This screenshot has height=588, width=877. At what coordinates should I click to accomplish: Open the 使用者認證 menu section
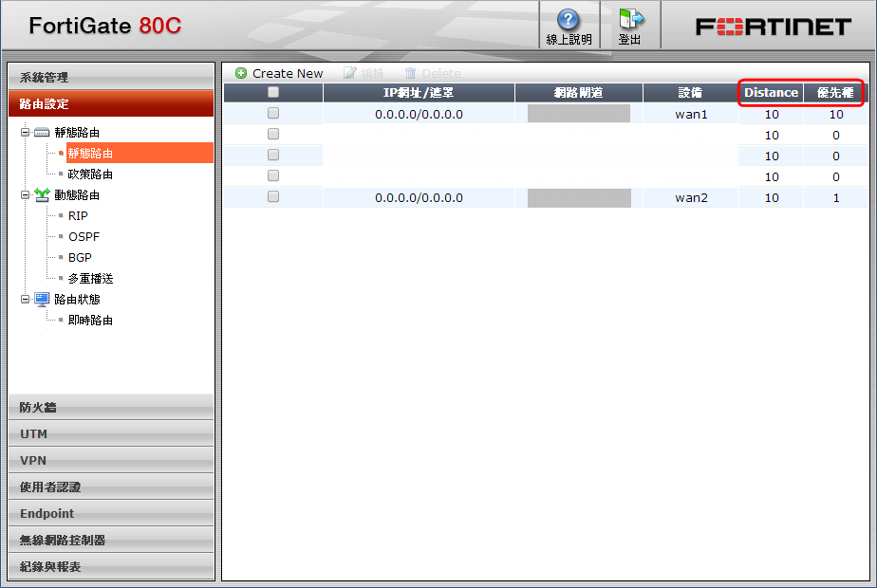(111, 487)
